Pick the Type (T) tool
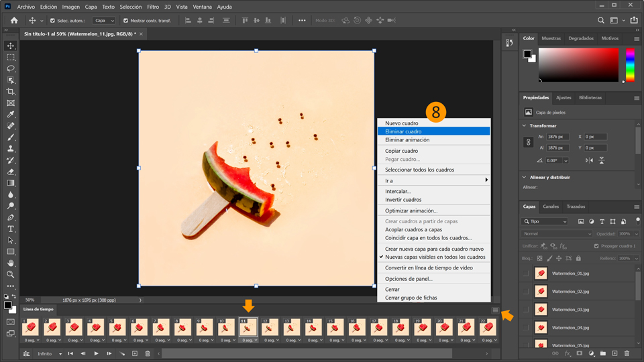Image resolution: width=644 pixels, height=362 pixels. [x=11, y=229]
